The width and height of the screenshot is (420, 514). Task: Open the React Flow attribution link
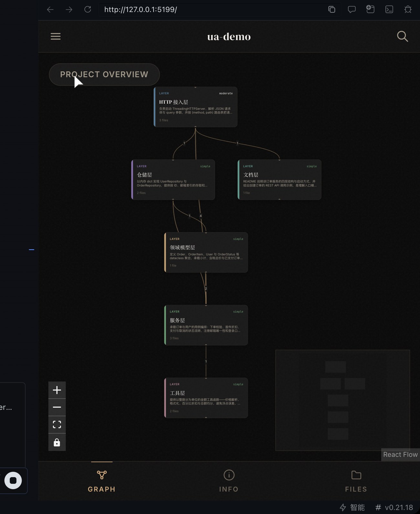click(400, 455)
